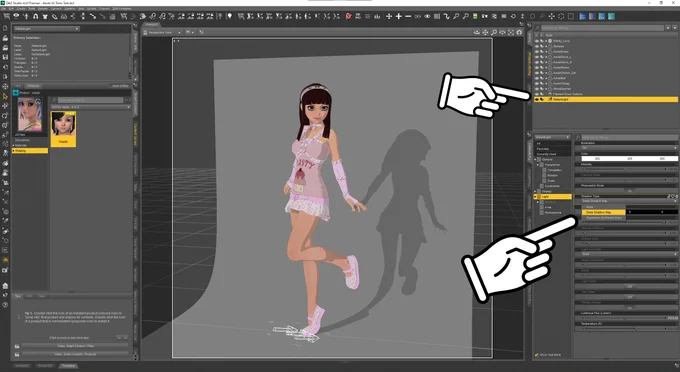Collapse the Transforms property group
This screenshot has height=372, width=680.
[539, 165]
